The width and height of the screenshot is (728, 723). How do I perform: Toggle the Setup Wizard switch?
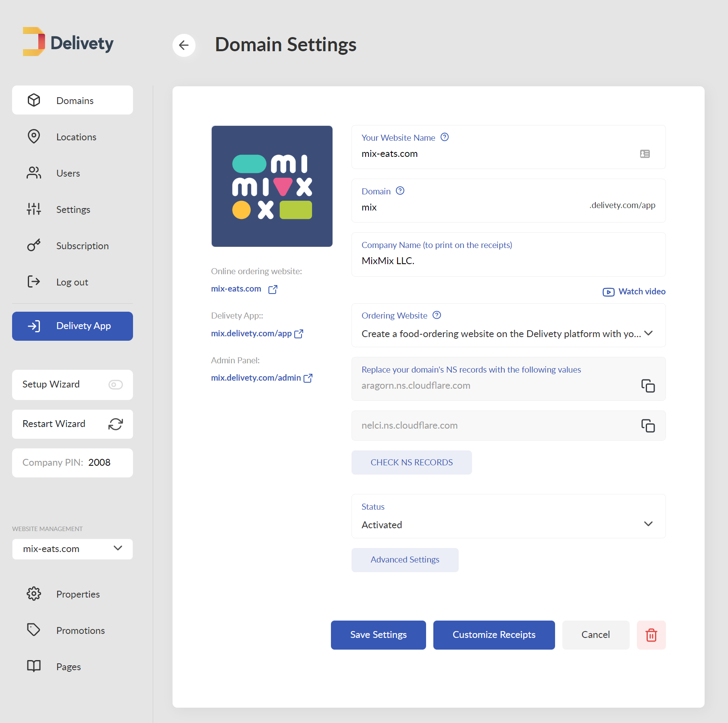(x=116, y=385)
